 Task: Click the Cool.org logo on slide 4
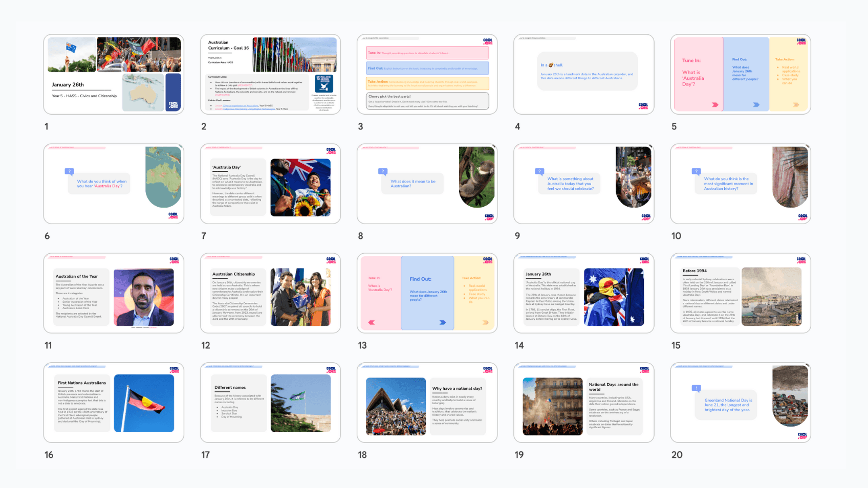point(643,106)
